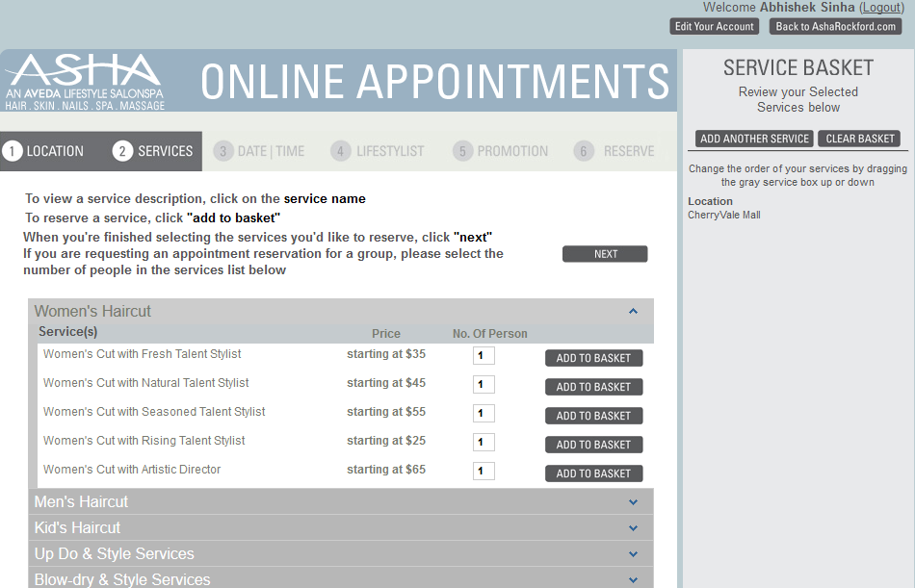This screenshot has width=915, height=588.
Task: Open the Reserve step tab
Action: coord(614,151)
